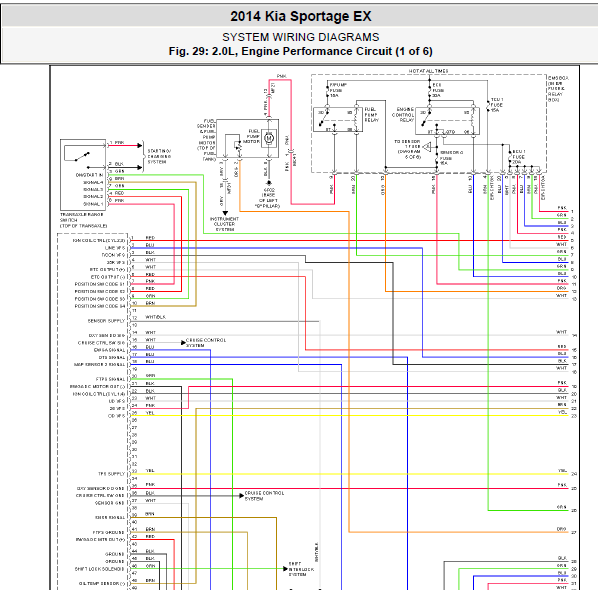Click the fuel pump motor 'M' symbol
Image resolution: width=598 pixels, height=590 pixels.
point(269,138)
